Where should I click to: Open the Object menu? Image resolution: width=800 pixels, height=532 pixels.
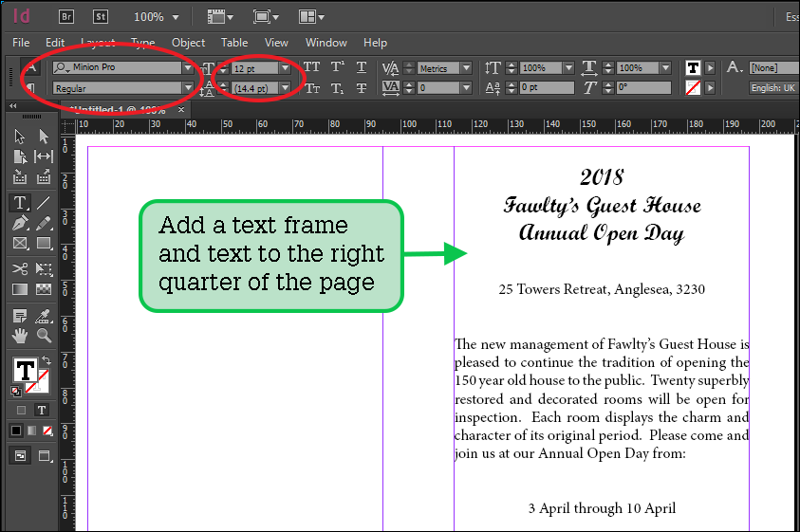pyautogui.click(x=188, y=43)
